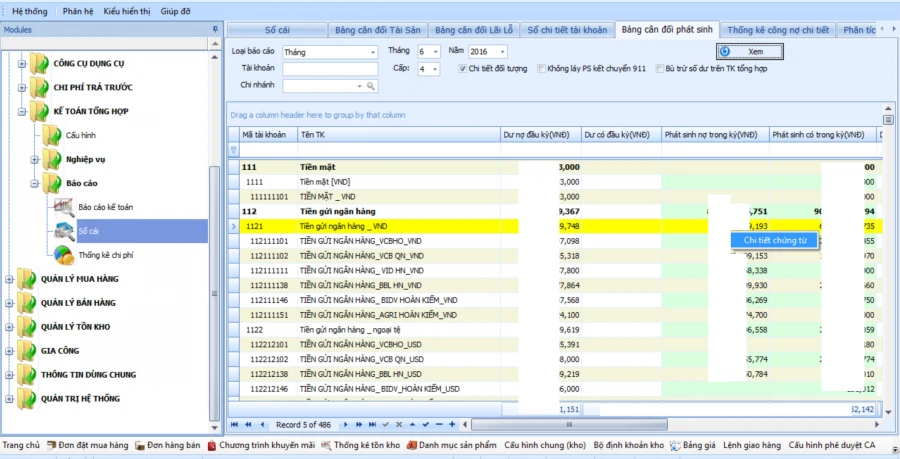This screenshot has height=459, width=900.
Task: Go to next record arrow
Action: (346, 425)
